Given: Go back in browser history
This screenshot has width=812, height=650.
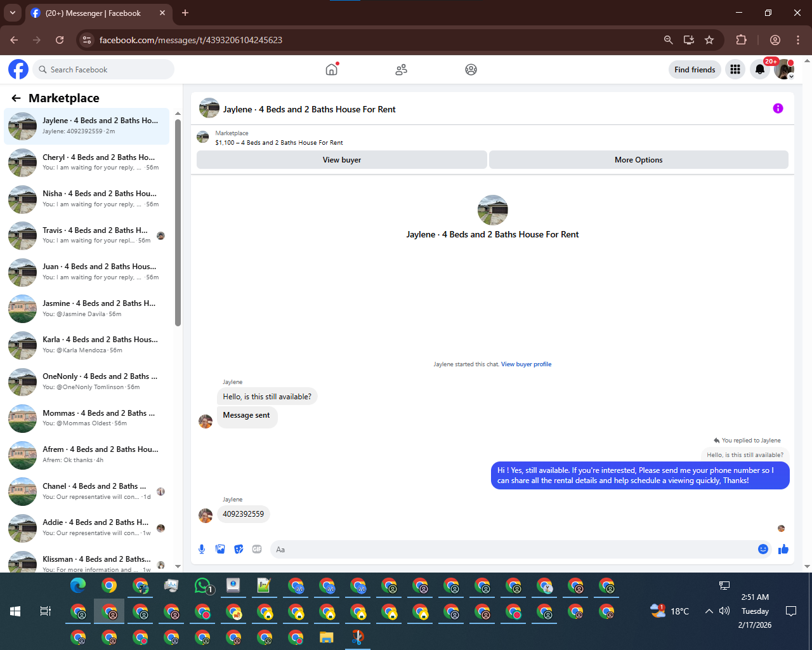Looking at the screenshot, I should 14,40.
